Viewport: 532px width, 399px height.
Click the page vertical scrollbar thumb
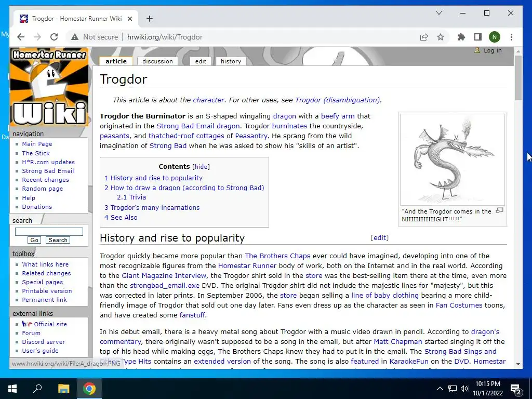click(518, 78)
